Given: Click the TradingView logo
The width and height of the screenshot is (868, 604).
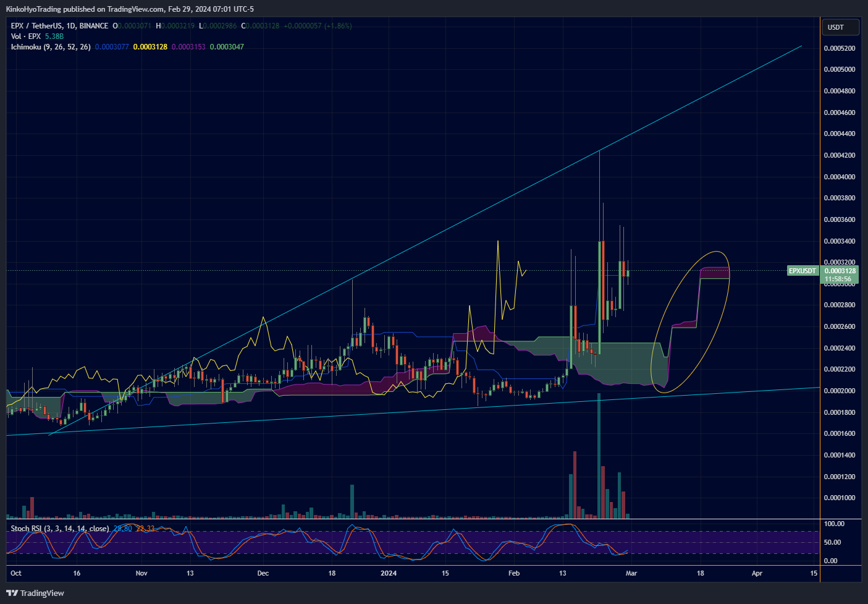Looking at the screenshot, I should point(35,593).
